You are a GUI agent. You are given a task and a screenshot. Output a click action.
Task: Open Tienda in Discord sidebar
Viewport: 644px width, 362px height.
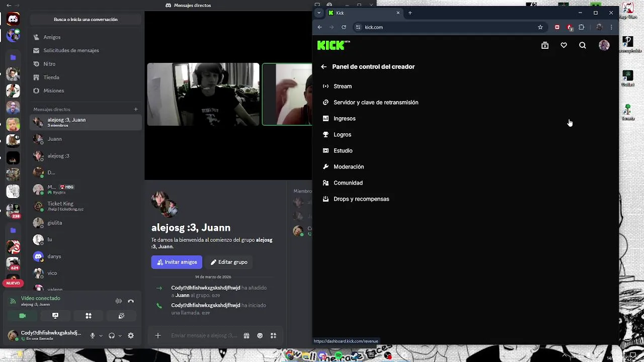point(86,77)
